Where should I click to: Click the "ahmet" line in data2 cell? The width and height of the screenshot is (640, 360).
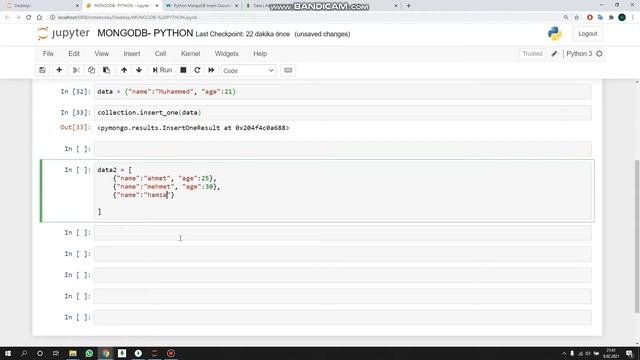[x=165, y=178]
